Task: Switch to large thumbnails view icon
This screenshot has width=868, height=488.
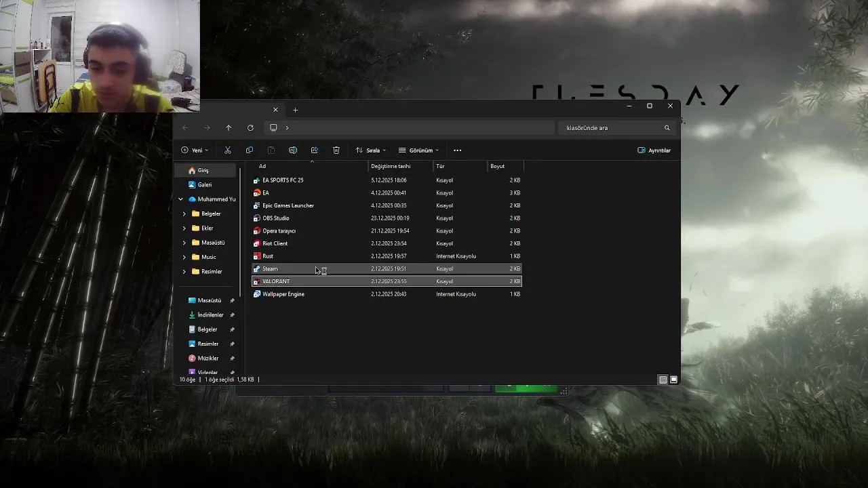Action: 674,380
